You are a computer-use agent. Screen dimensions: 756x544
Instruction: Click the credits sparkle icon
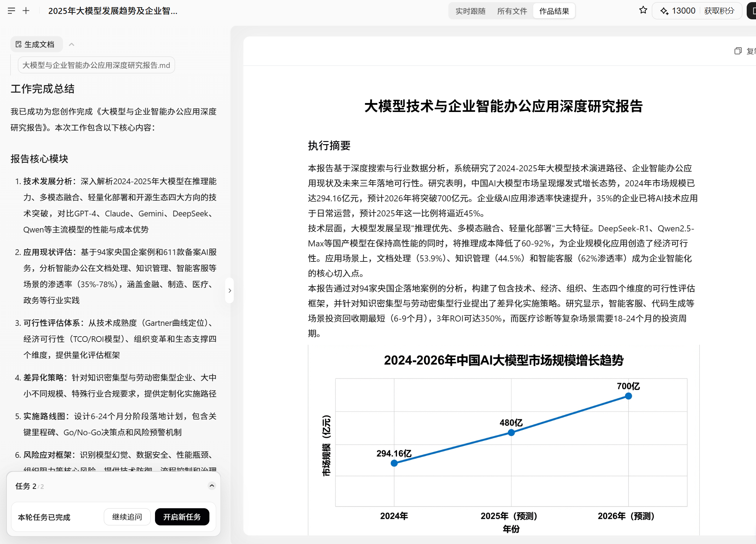tap(664, 11)
